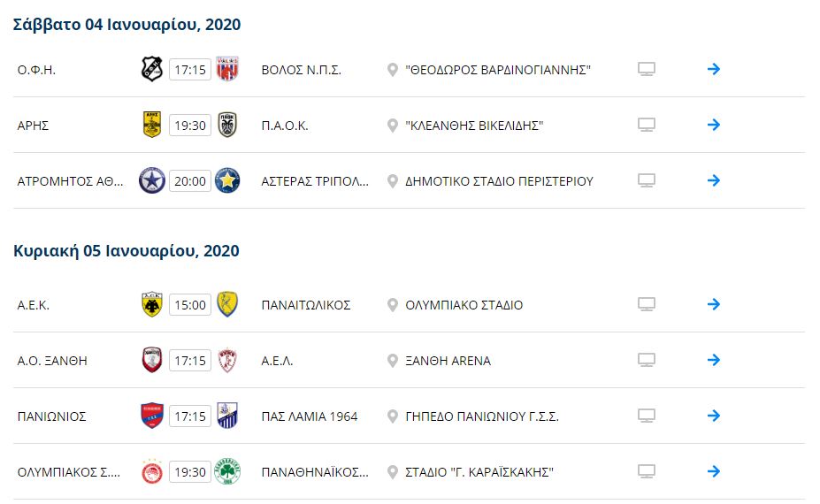Image resolution: width=820 pixels, height=504 pixels.
Task: Click the 19:30 kickoff time for ΑΡΗΣ match
Action: tap(190, 126)
